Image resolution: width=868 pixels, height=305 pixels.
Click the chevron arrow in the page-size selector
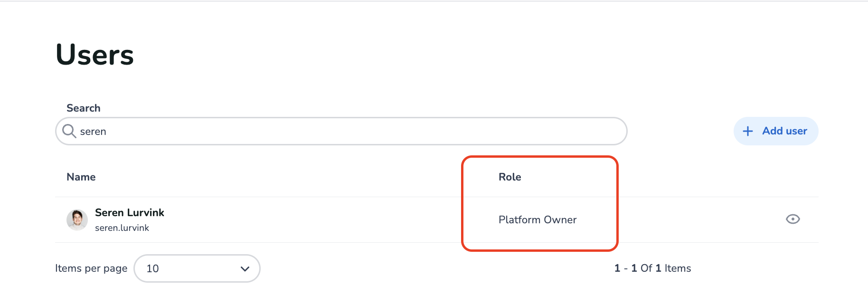(x=245, y=269)
